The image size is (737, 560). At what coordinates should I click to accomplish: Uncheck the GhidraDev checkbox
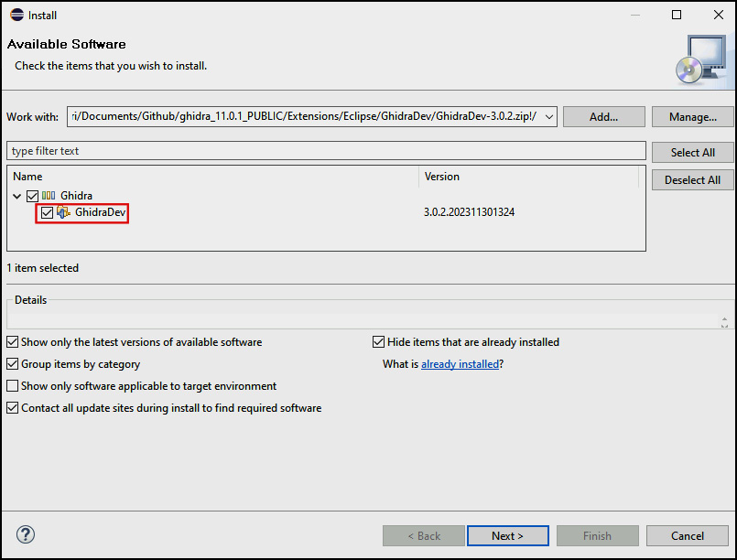coord(47,213)
